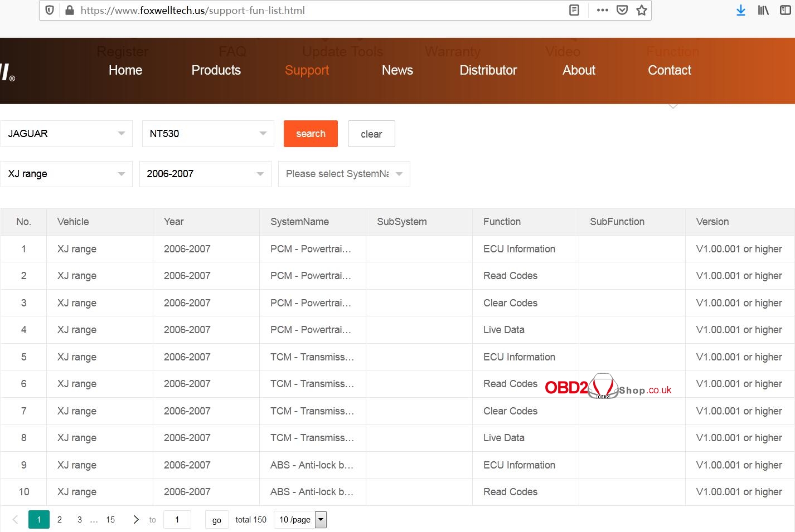
Task: Click the clear button
Action: pyautogui.click(x=371, y=134)
